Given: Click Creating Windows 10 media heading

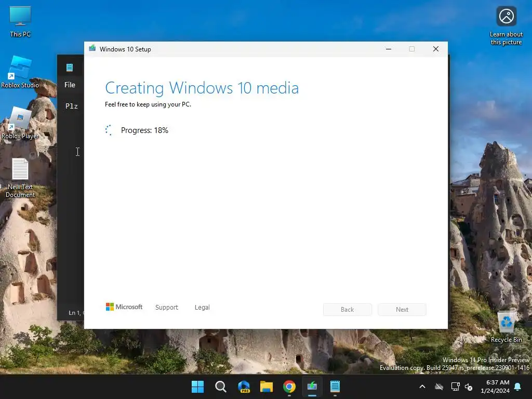Looking at the screenshot, I should (x=202, y=88).
